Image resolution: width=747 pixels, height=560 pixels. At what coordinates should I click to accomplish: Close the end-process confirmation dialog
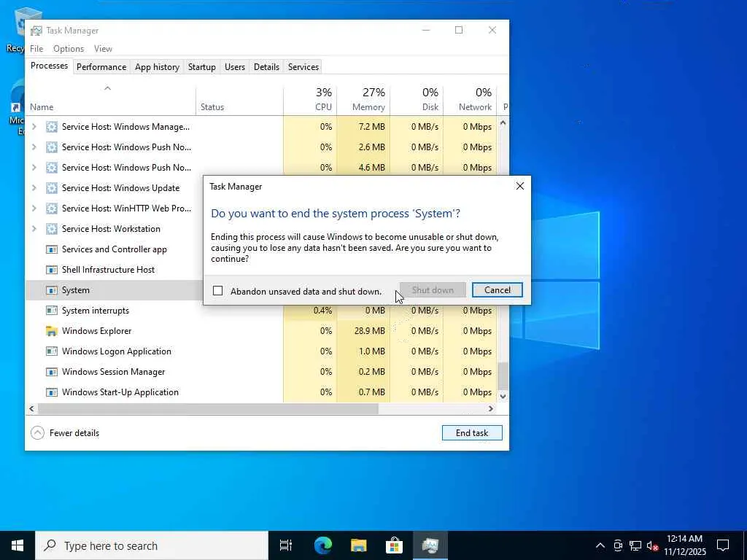[x=519, y=186]
